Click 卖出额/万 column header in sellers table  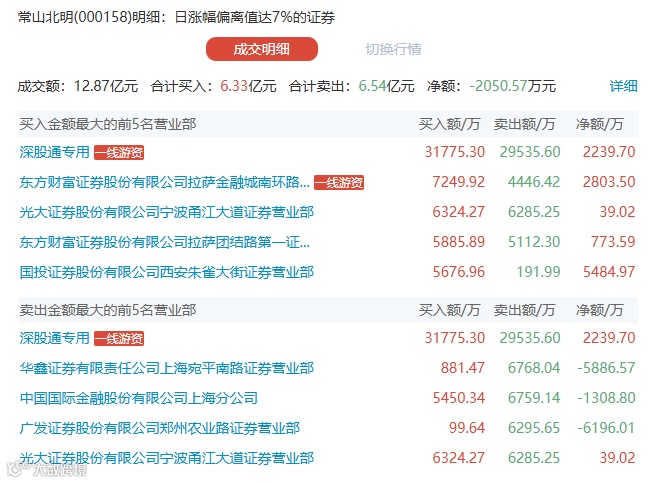click(x=524, y=310)
